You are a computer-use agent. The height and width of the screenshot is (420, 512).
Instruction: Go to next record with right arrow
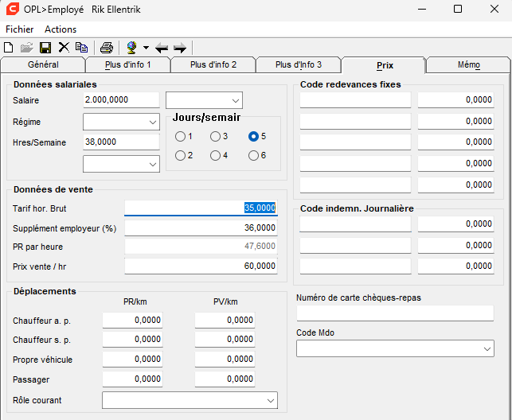tap(180, 48)
